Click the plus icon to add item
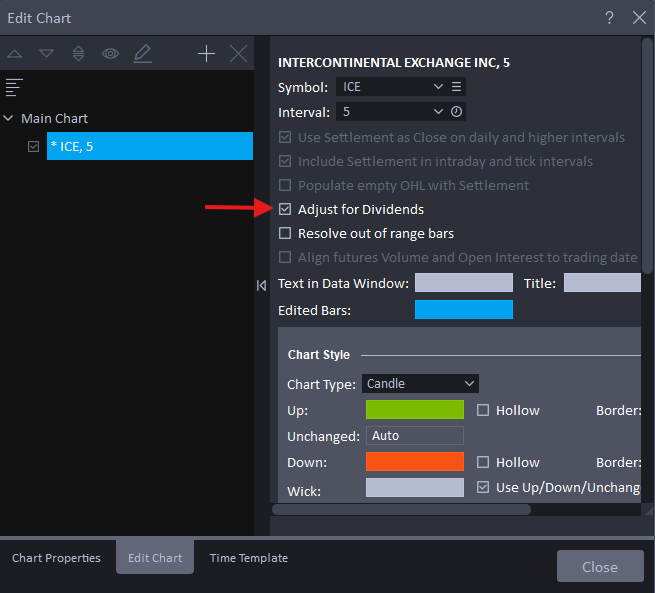The image size is (655, 593). (x=206, y=54)
